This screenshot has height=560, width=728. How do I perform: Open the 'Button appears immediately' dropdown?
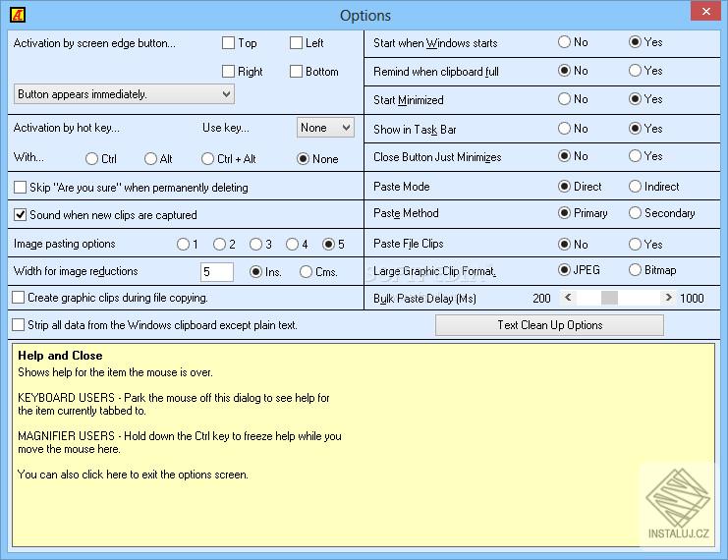point(124,94)
